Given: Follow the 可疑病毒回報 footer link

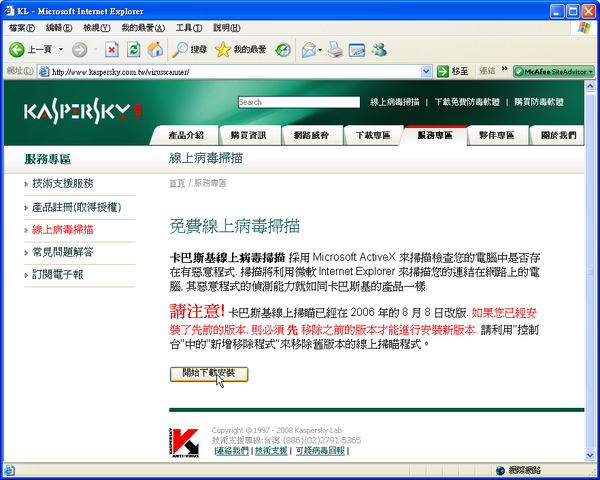Looking at the screenshot, I should pyautogui.click(x=320, y=451).
